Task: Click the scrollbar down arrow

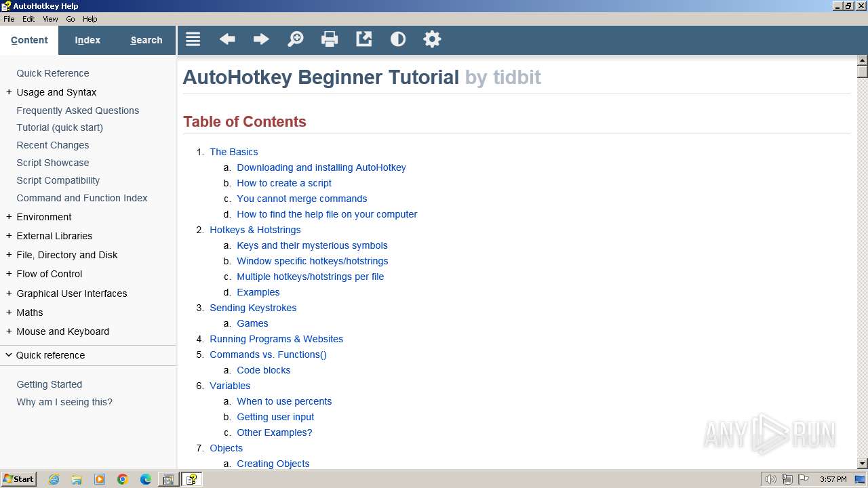Action: click(863, 464)
